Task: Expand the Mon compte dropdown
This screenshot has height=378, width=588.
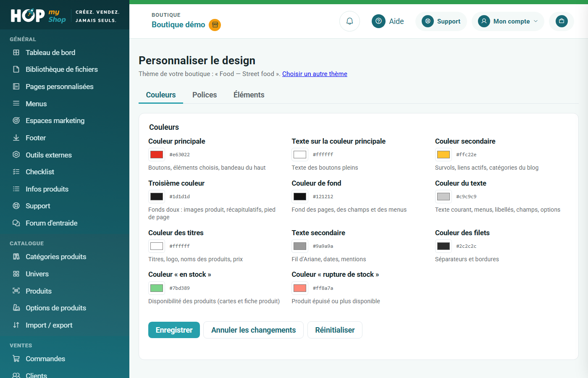Action: tap(508, 21)
